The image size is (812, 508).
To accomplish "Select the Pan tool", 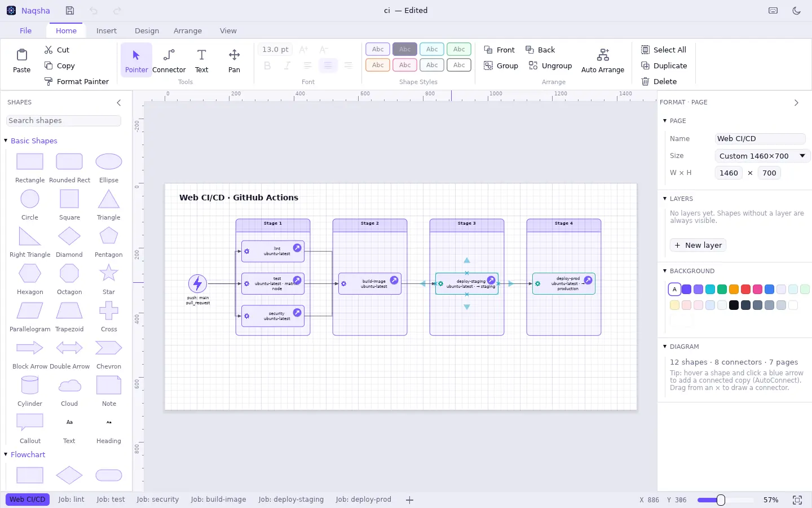I will (x=234, y=60).
